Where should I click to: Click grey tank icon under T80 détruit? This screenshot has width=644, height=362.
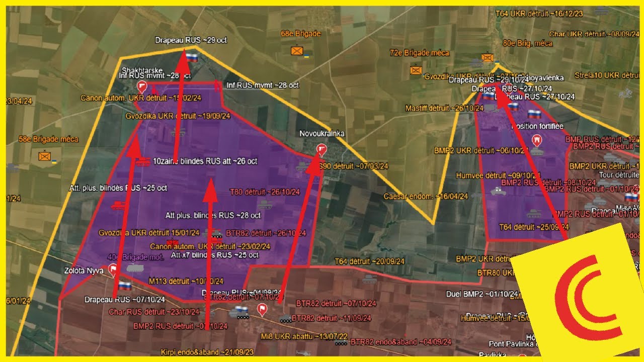pyautogui.click(x=265, y=204)
